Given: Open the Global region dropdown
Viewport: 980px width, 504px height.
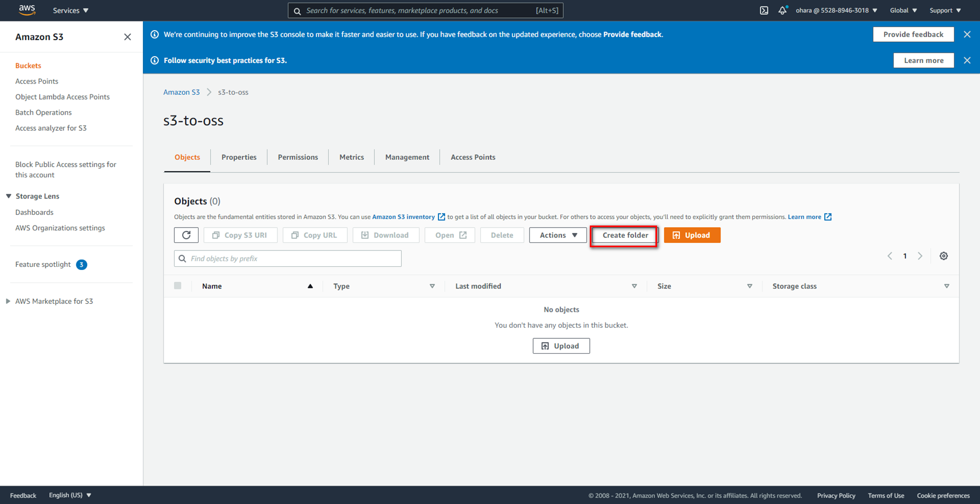Looking at the screenshot, I should (903, 11).
